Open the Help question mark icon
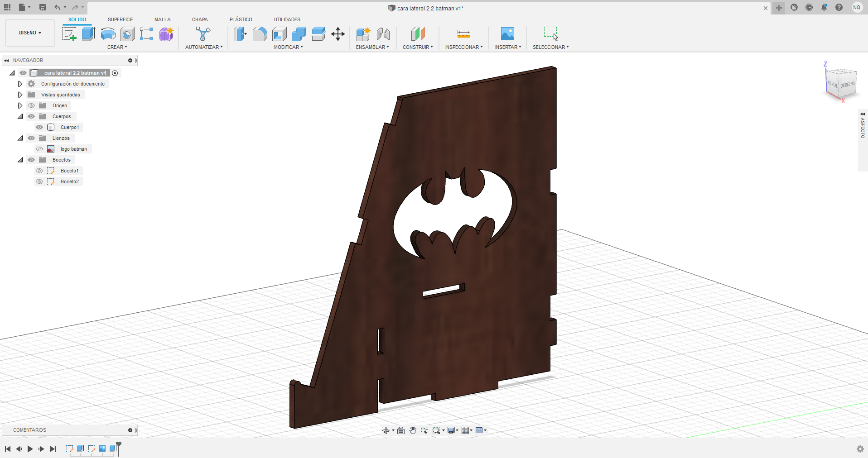868x458 pixels. click(839, 7)
